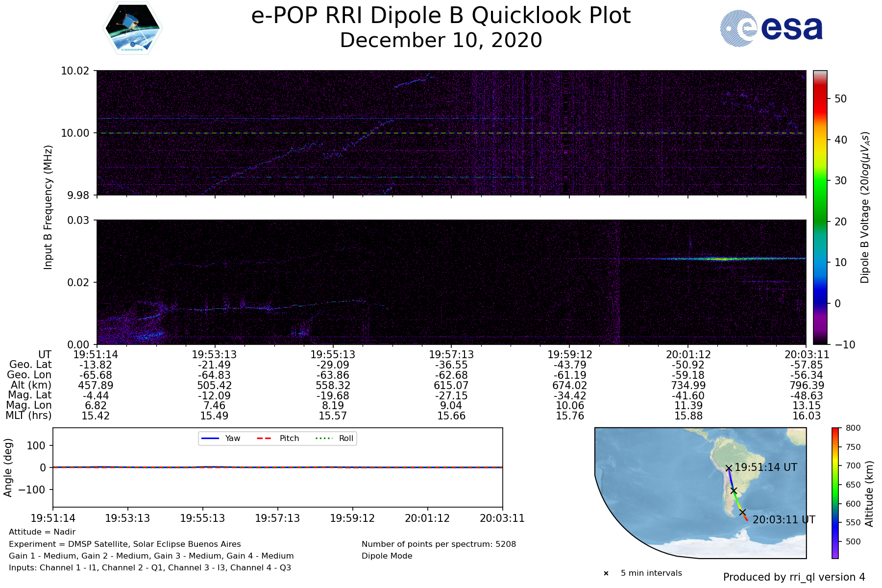
Task: Select the Experiment = DMSP Satellite text line
Action: pos(125,544)
